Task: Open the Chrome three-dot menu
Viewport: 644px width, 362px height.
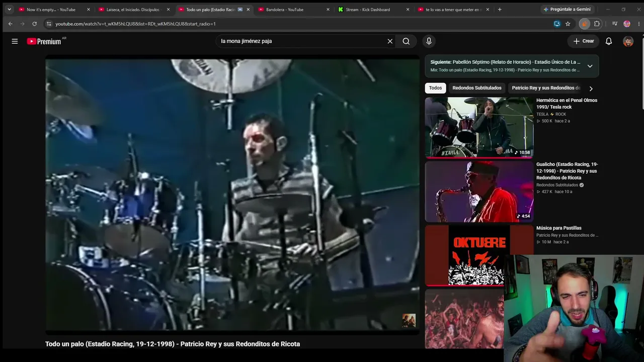Action: [x=638, y=24]
